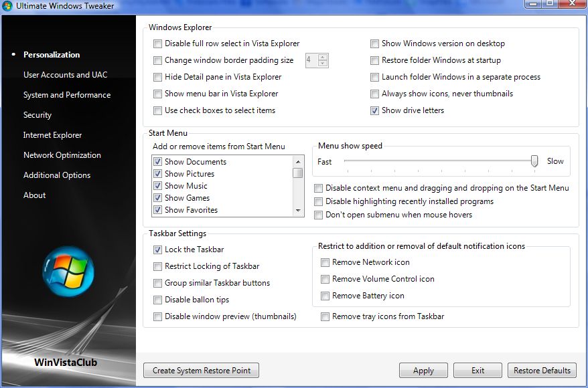Decrease border padding size with down arrow
This screenshot has height=388, width=588.
[323, 64]
